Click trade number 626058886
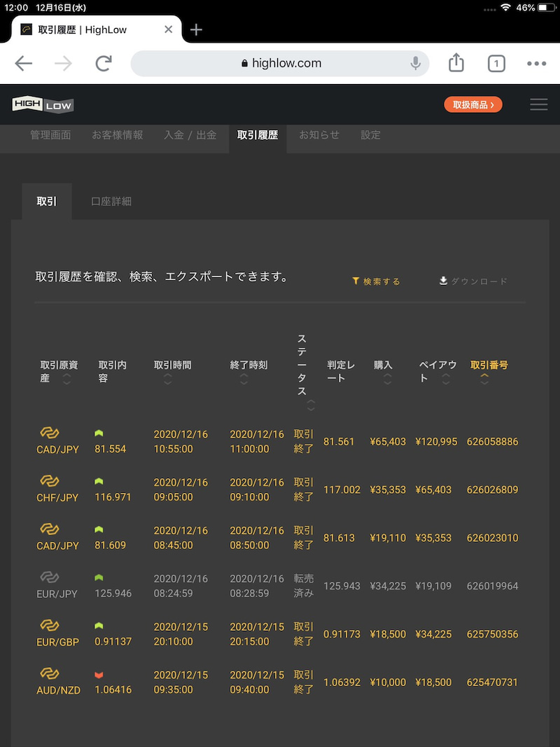560x747 pixels. 492,442
